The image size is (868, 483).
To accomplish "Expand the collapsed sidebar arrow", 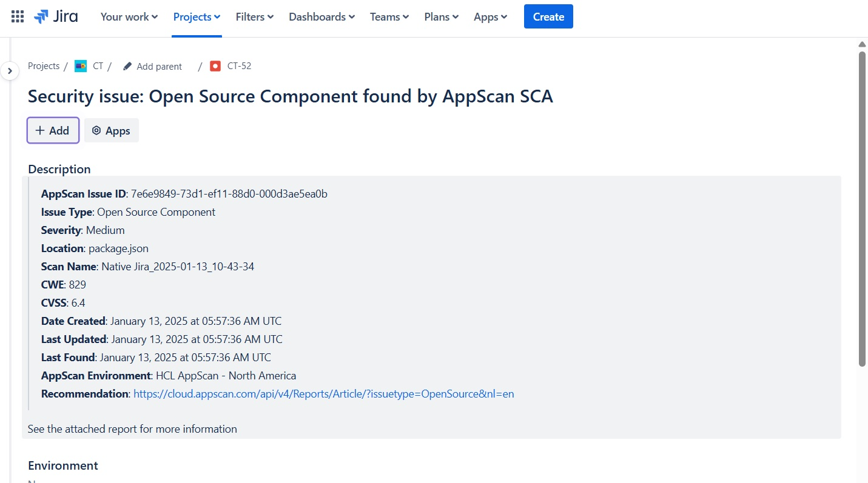I will click(x=10, y=71).
